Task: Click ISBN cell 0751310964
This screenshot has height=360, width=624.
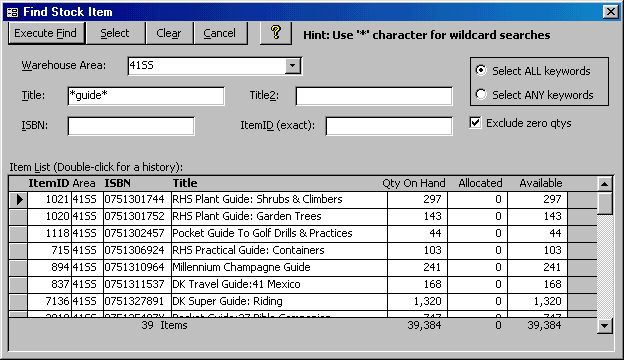Action: (136, 268)
